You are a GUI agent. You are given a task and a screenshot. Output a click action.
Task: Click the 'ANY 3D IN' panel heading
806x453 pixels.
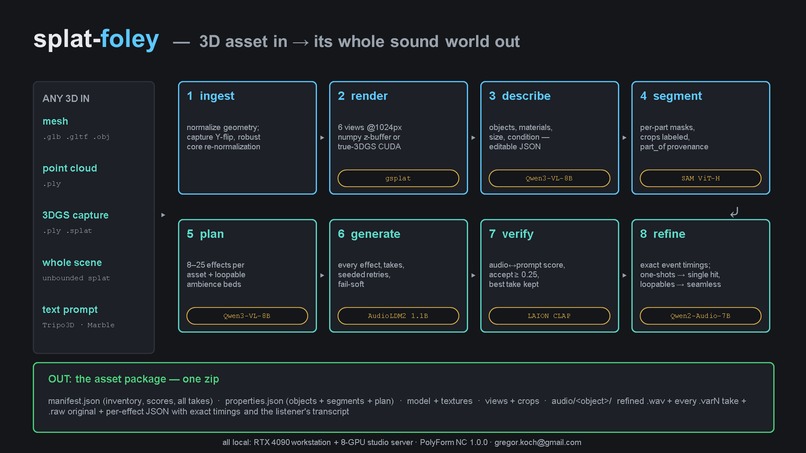[x=66, y=98]
